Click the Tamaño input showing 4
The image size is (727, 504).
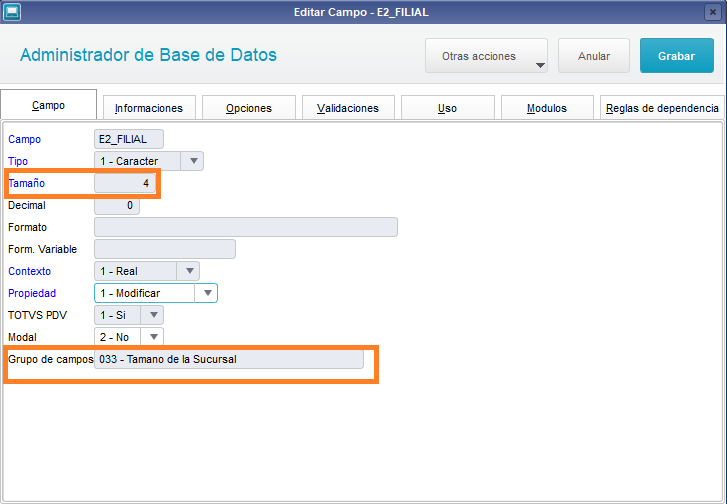125,183
